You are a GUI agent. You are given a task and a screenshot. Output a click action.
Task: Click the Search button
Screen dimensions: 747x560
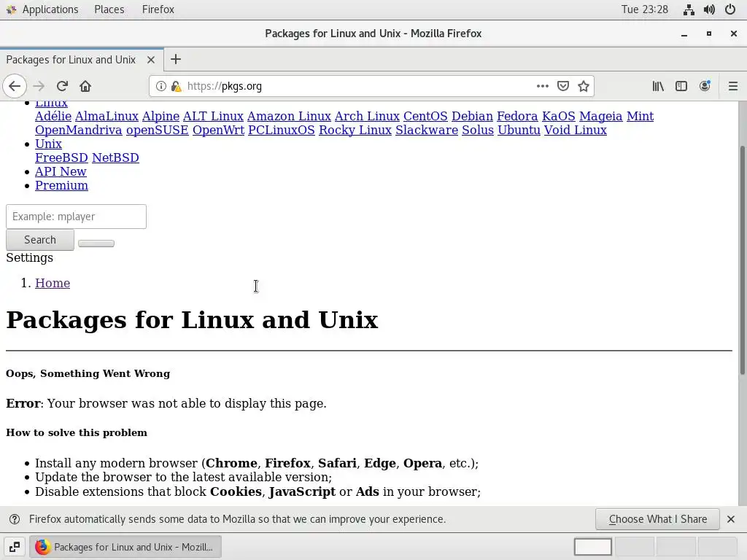pyautogui.click(x=40, y=240)
